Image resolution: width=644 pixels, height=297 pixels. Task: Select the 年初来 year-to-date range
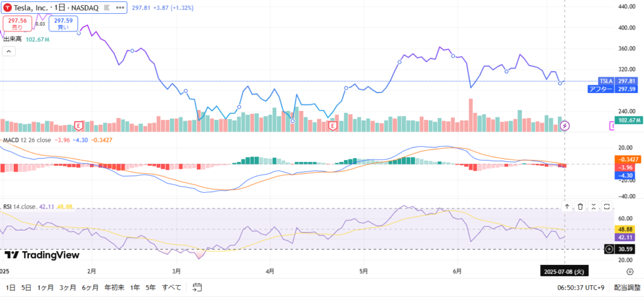tap(114, 287)
